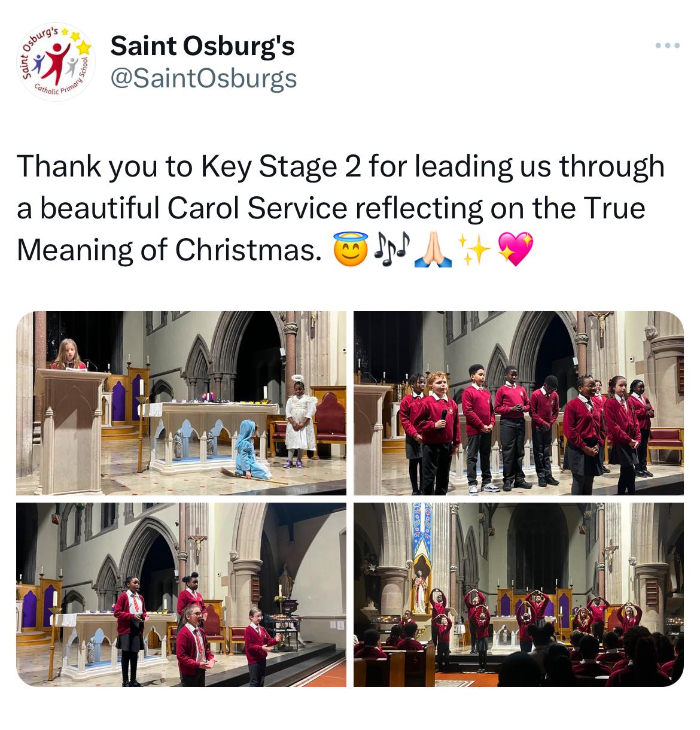Click the musical notes emoji
700x730 pixels.
click(392, 250)
